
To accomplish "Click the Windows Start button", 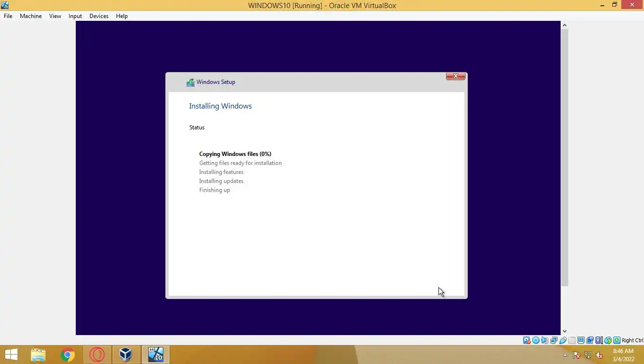I will 11,355.
